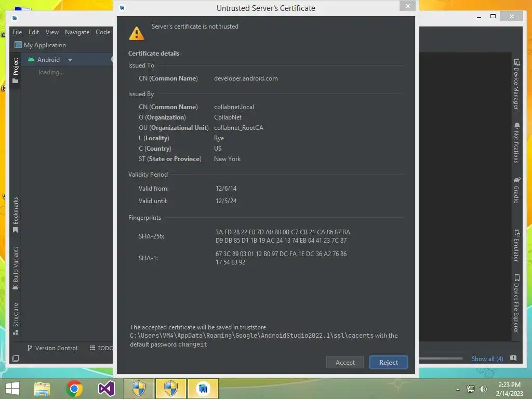The height and width of the screenshot is (399, 532).
Task: Click the notification icon beside Show all
Action: 513,358
